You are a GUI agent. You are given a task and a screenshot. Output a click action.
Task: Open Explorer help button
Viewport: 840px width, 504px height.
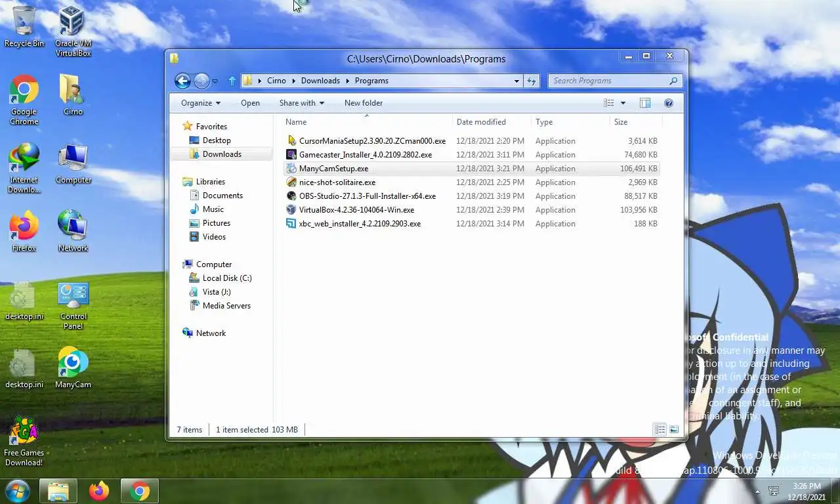[669, 103]
